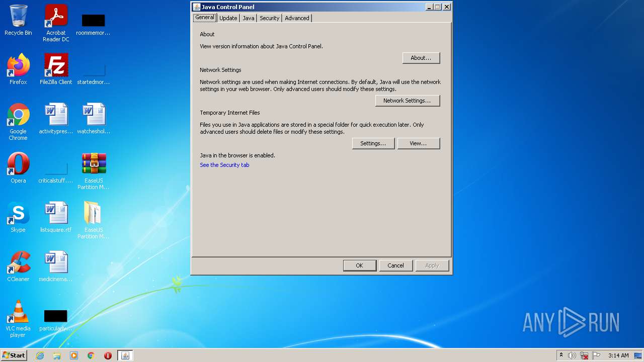644x362 pixels.
Task: Click the Apply button
Action: [x=432, y=265]
